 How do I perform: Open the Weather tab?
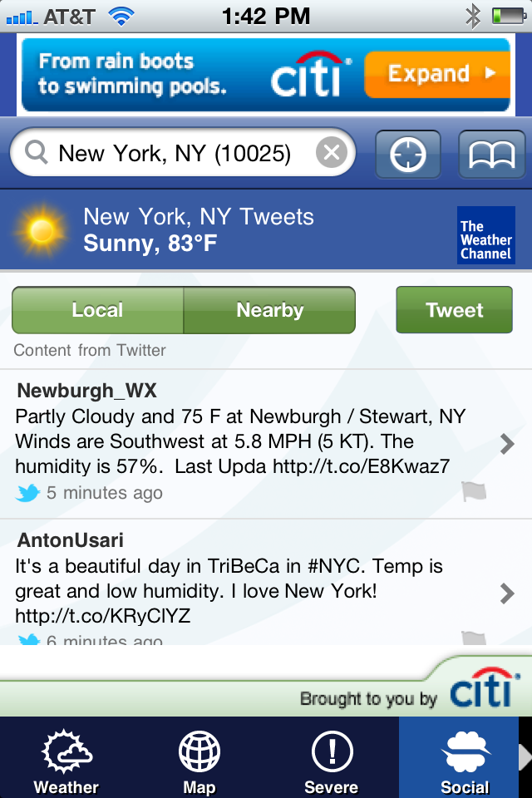66,758
